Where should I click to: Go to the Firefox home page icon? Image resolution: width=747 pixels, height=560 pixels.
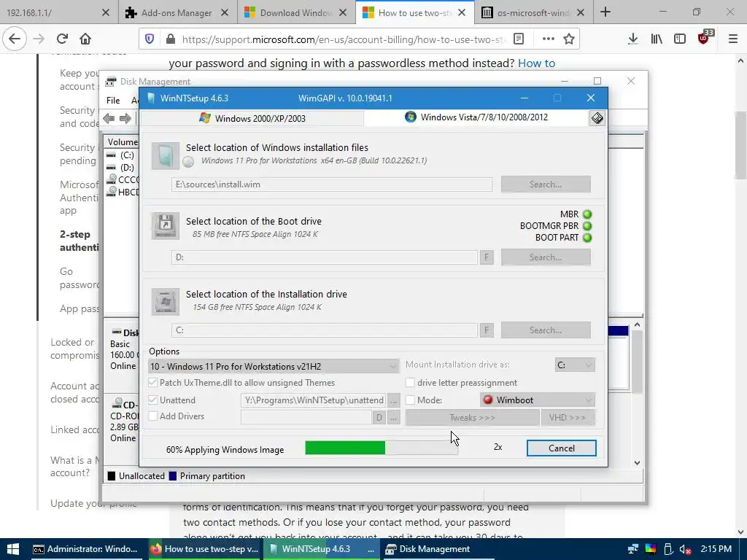pos(85,39)
